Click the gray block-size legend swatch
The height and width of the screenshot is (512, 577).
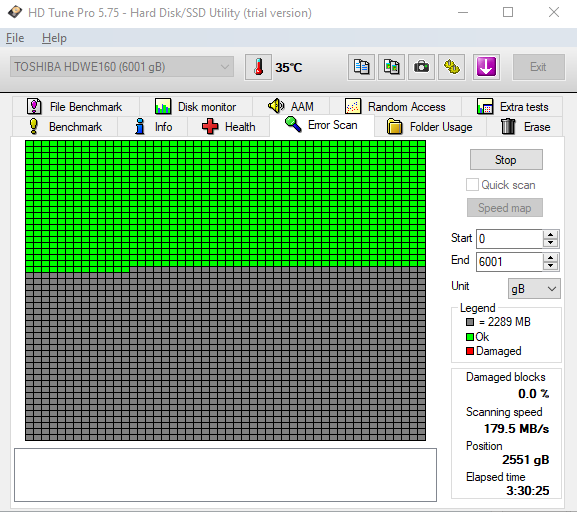click(470, 322)
